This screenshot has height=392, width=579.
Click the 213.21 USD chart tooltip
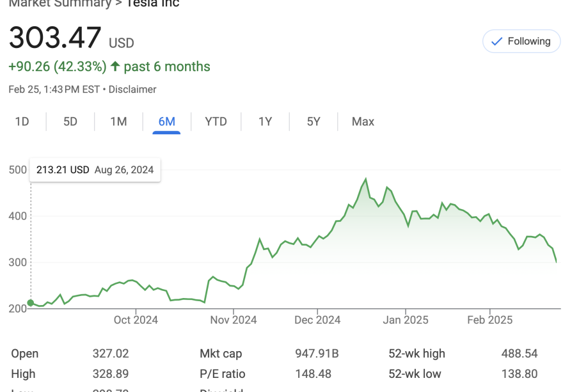click(95, 170)
